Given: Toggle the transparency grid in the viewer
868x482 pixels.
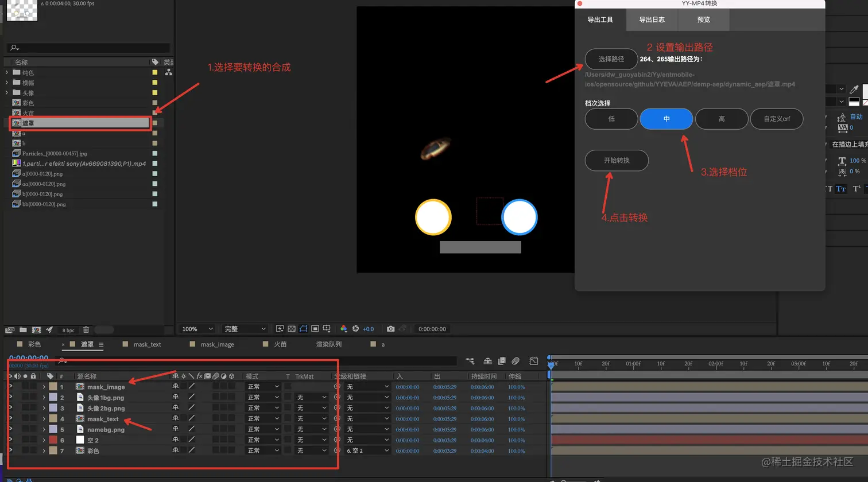Looking at the screenshot, I should (292, 329).
